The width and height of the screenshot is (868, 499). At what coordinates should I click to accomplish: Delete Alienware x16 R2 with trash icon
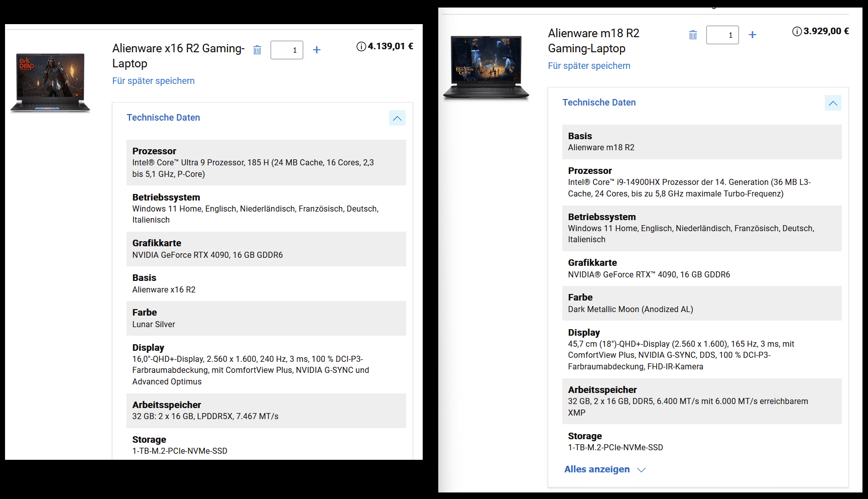pos(257,50)
